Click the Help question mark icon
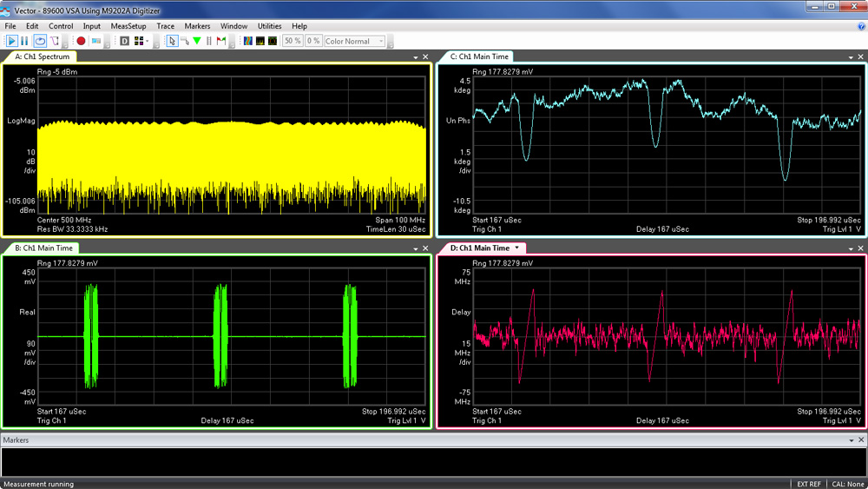Screen dimensions: 868x489 [861, 26]
